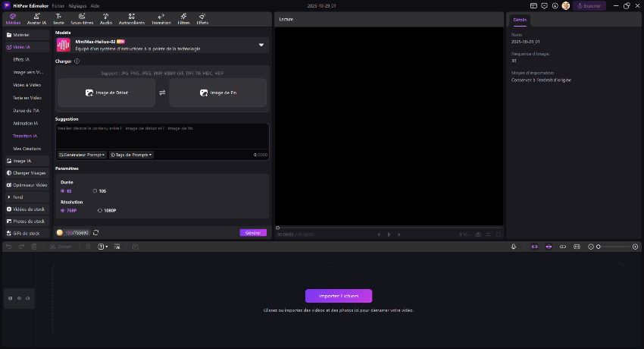Open the Aide menu
Screen dimensions: 644x349
tap(95, 6)
